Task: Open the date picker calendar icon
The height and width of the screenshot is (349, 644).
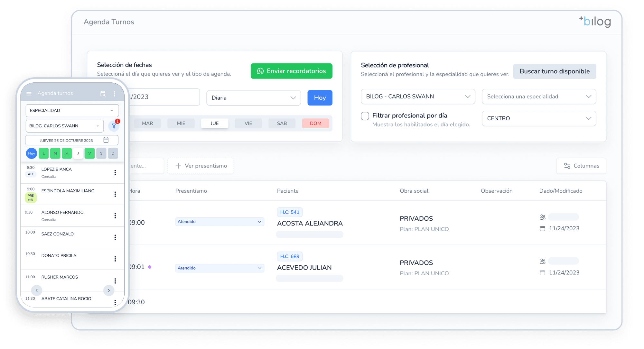Action: point(106,140)
